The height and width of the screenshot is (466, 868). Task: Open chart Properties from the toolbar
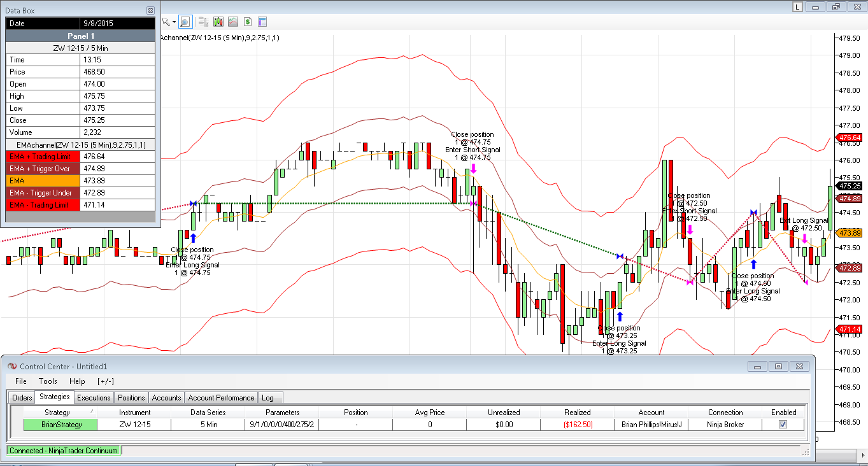click(262, 22)
